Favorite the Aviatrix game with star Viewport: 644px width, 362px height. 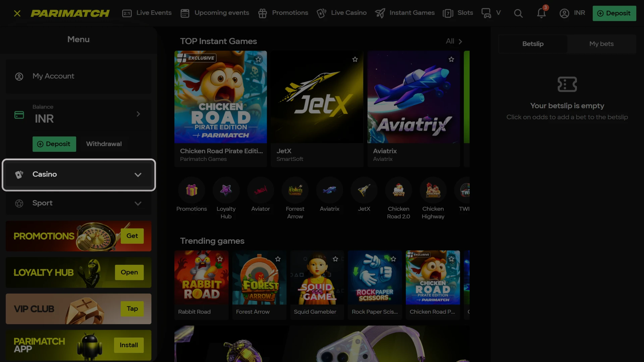click(451, 59)
